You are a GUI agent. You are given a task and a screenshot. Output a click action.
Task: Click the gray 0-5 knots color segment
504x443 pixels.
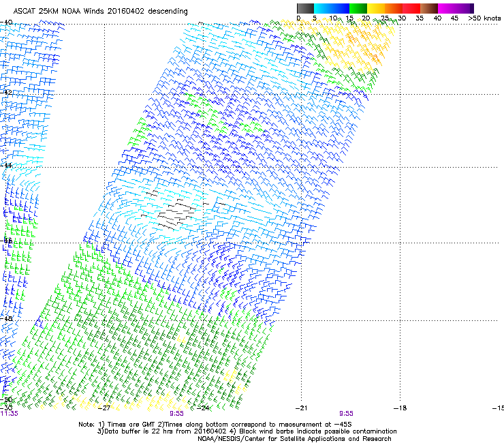(305, 8)
